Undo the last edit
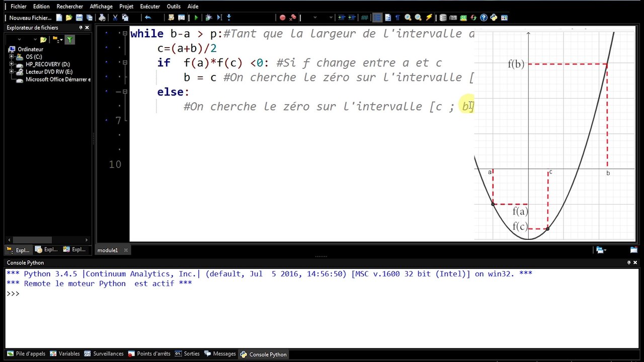The image size is (644, 362). [148, 18]
